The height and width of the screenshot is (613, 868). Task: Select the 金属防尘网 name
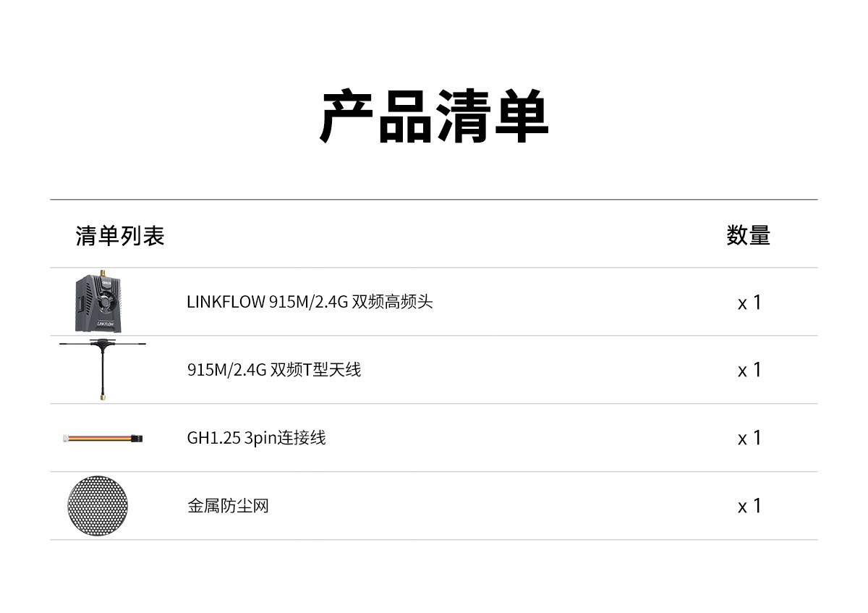(228, 506)
